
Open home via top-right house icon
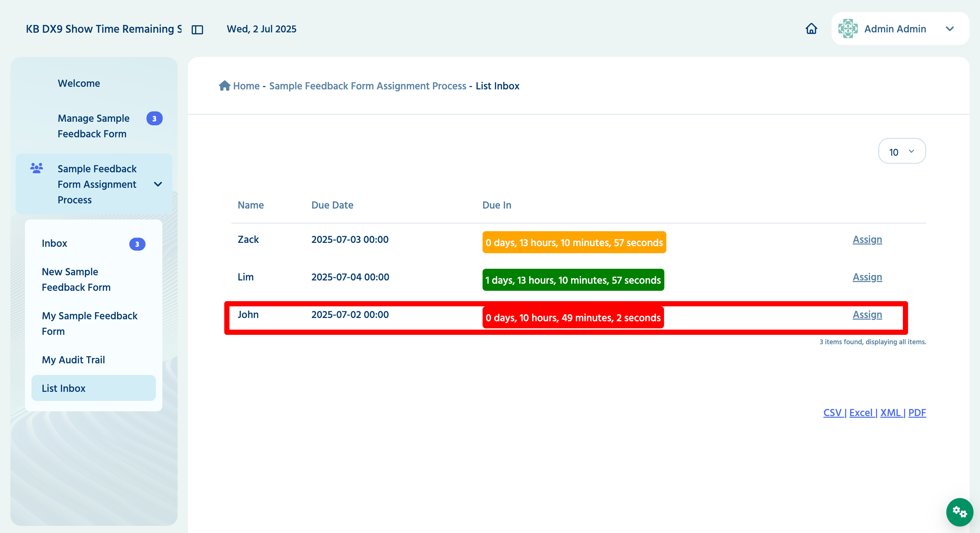pyautogui.click(x=811, y=28)
